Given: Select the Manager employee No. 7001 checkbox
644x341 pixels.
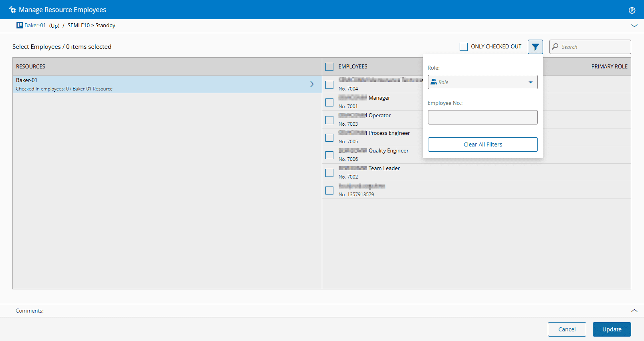Looking at the screenshot, I should coord(329,102).
